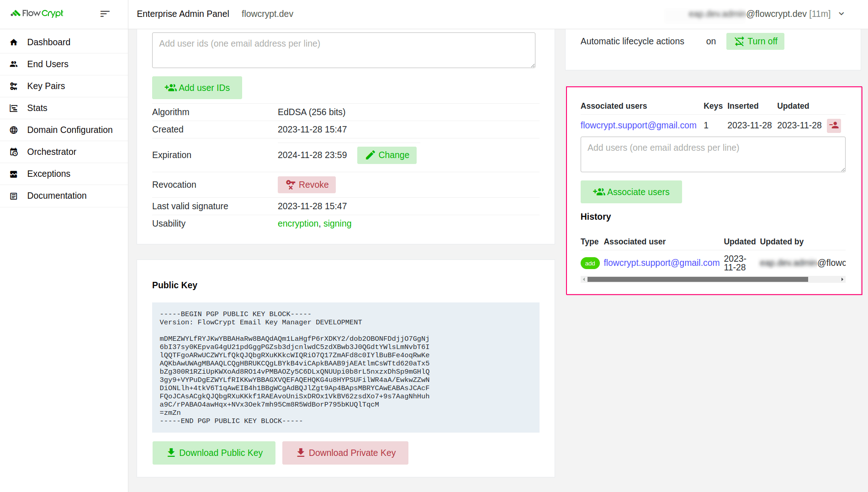Revoke this key pair
The width and height of the screenshot is (868, 492).
307,185
